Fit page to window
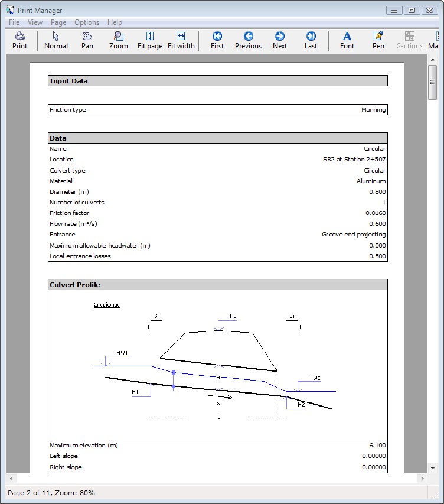Screen dimensions: 444x504 150,40
